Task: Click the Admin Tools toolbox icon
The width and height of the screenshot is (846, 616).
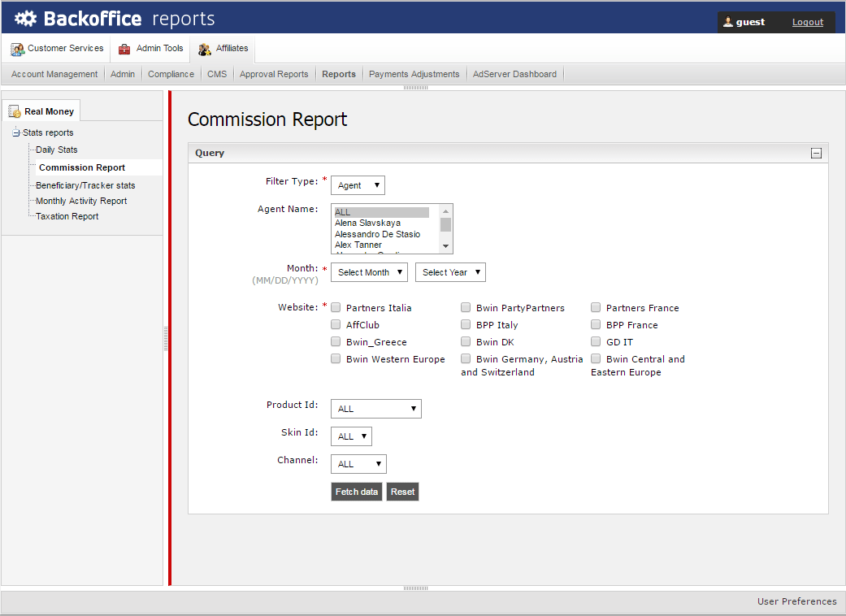Action: (124, 49)
